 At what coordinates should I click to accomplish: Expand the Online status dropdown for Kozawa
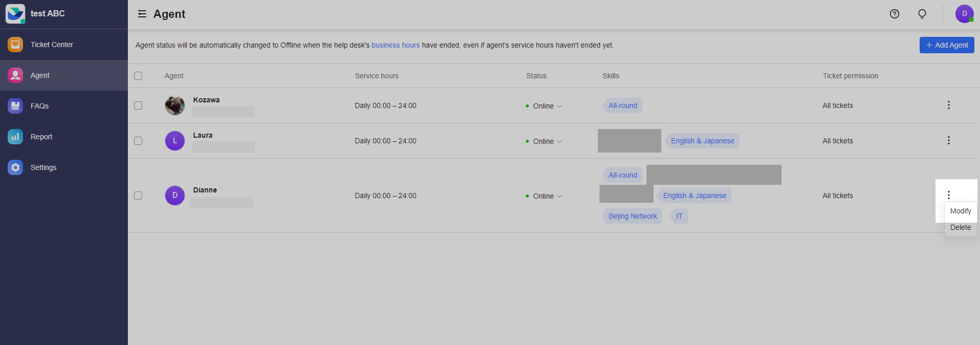point(544,106)
